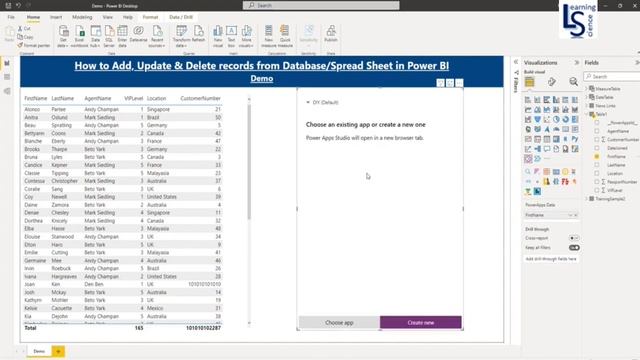Switch to Model view in left sidebar
Image resolution: width=640 pixels, height=360 pixels.
point(7,91)
